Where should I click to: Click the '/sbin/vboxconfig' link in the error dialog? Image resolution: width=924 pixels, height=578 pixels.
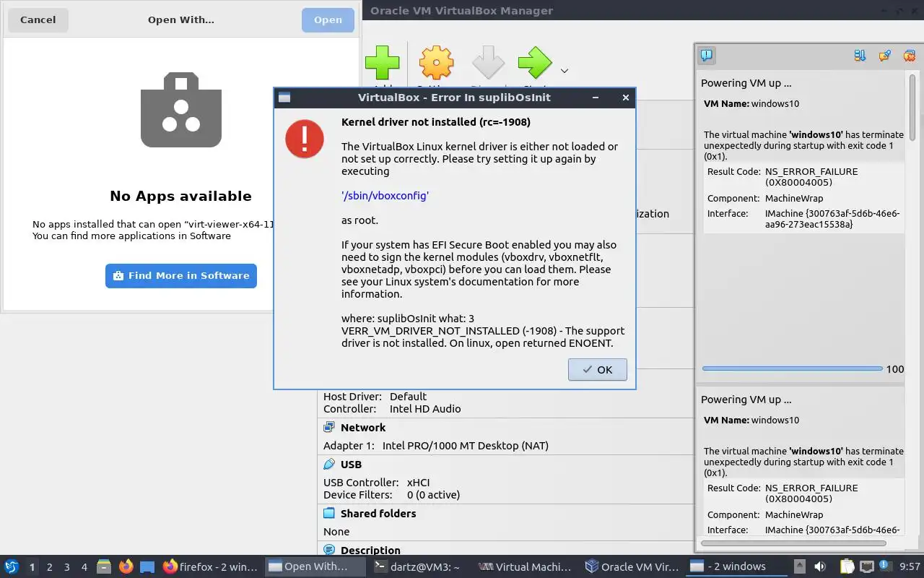tap(385, 196)
